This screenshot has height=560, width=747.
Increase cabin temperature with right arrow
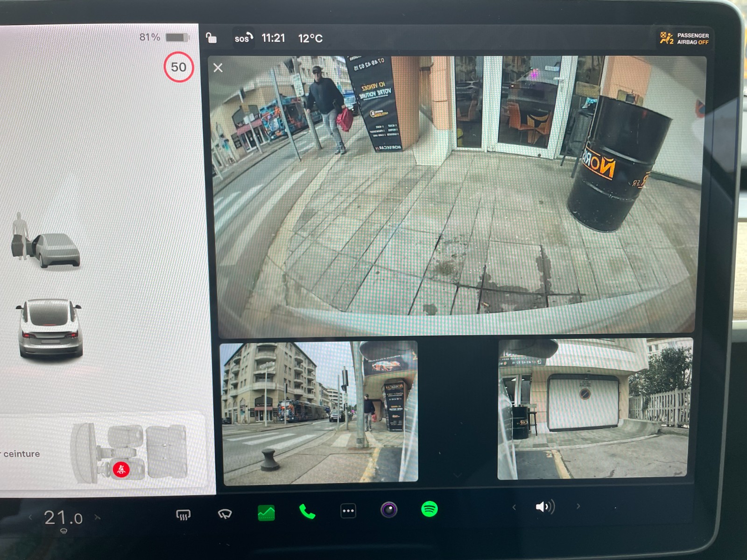98,517
